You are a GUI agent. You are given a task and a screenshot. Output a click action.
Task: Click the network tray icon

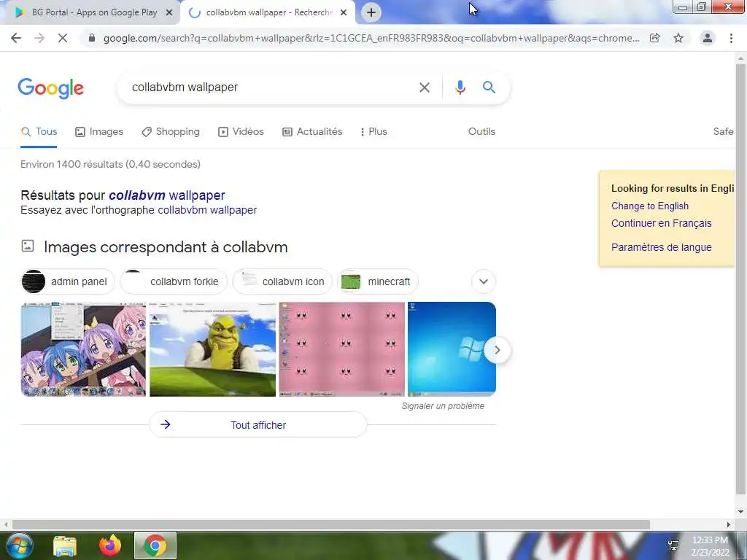[673, 545]
